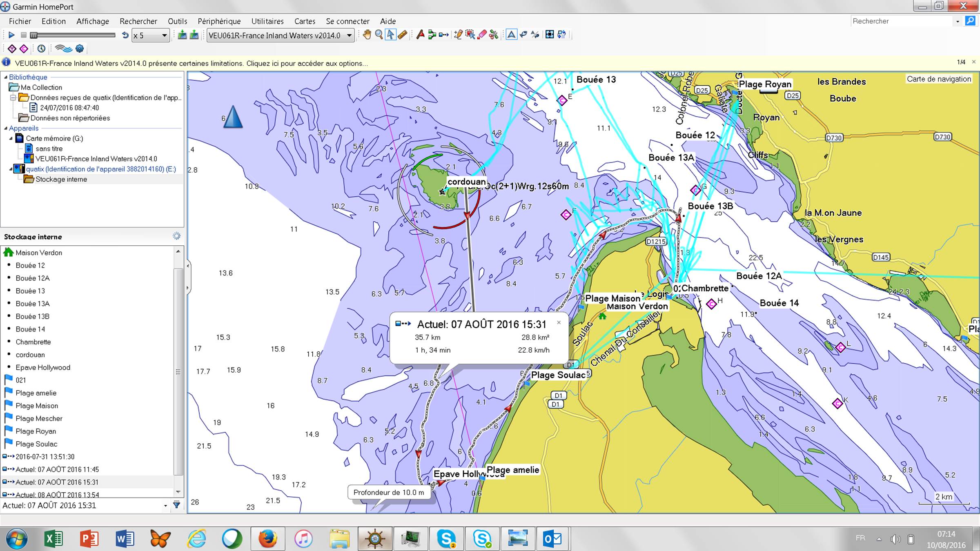The image size is (980, 551).
Task: Click the clock time icon
Action: pyautogui.click(x=41, y=49)
